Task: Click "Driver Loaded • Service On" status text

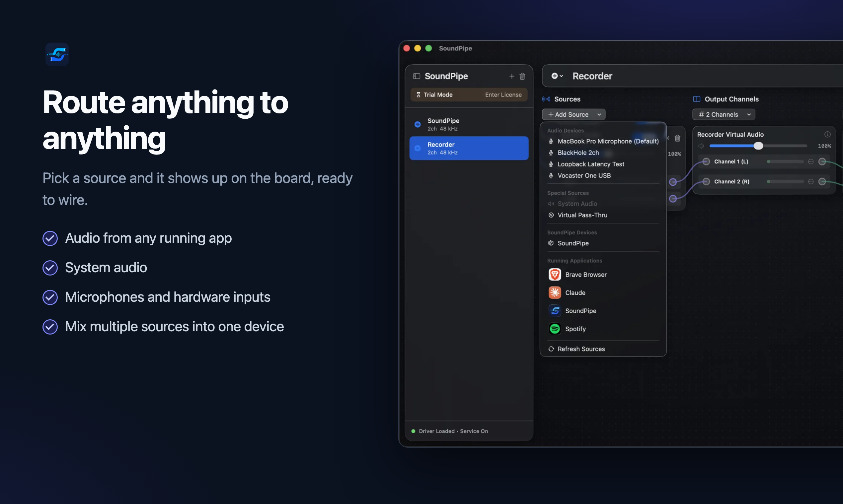Action: (x=453, y=431)
